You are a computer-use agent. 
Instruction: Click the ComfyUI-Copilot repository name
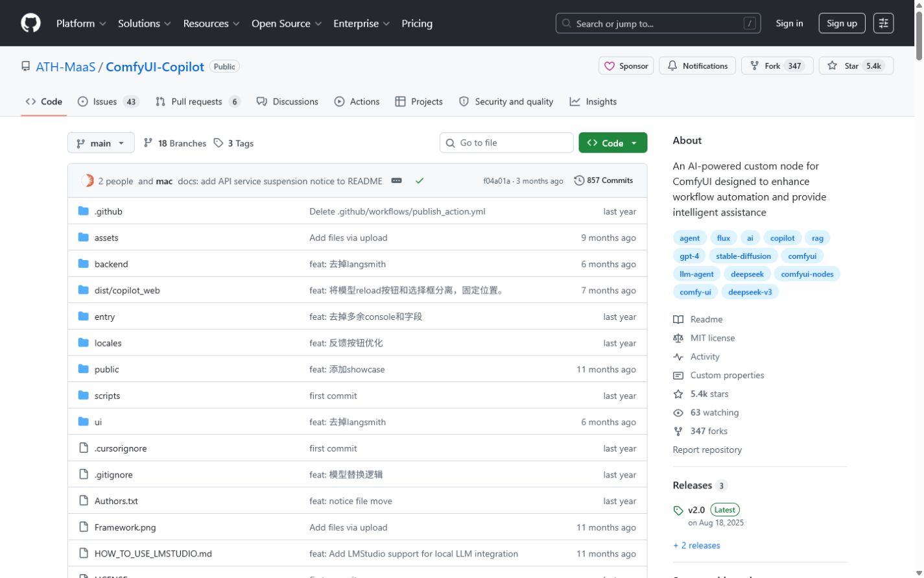(155, 67)
